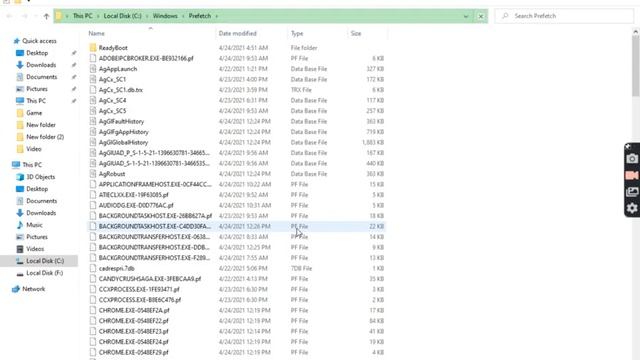This screenshot has height=360, width=640.
Task: Sort by Name column header
Action: (97, 33)
